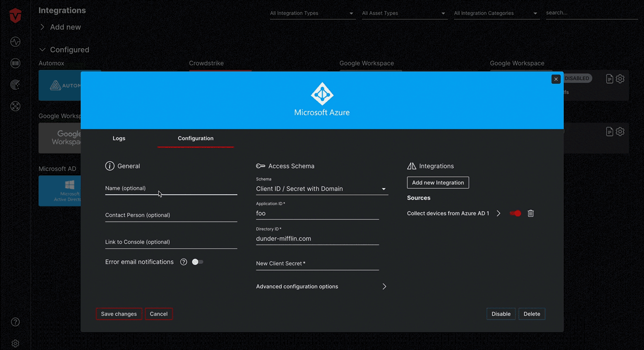Click the integrations search box
Viewport: 644px width, 350px height.
point(591,13)
